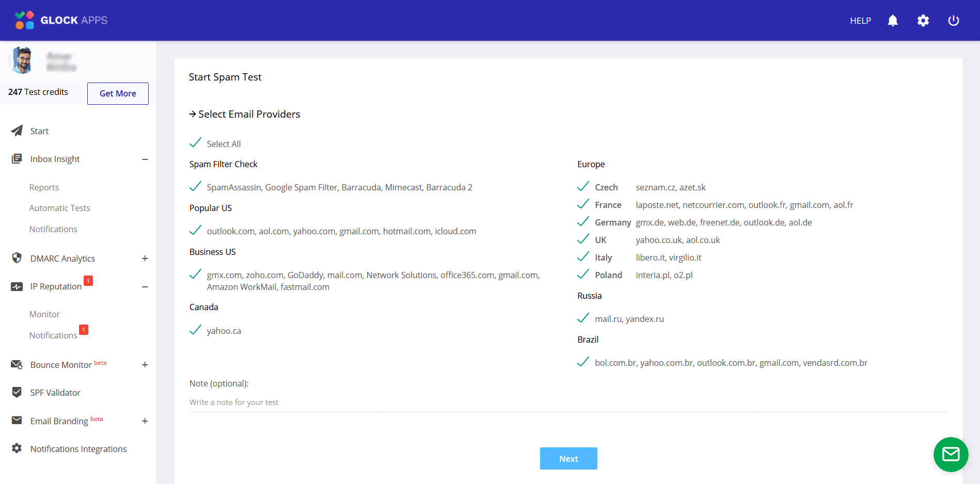980x484 pixels.
Task: Go to Reports under Inbox Insight
Action: (44, 187)
